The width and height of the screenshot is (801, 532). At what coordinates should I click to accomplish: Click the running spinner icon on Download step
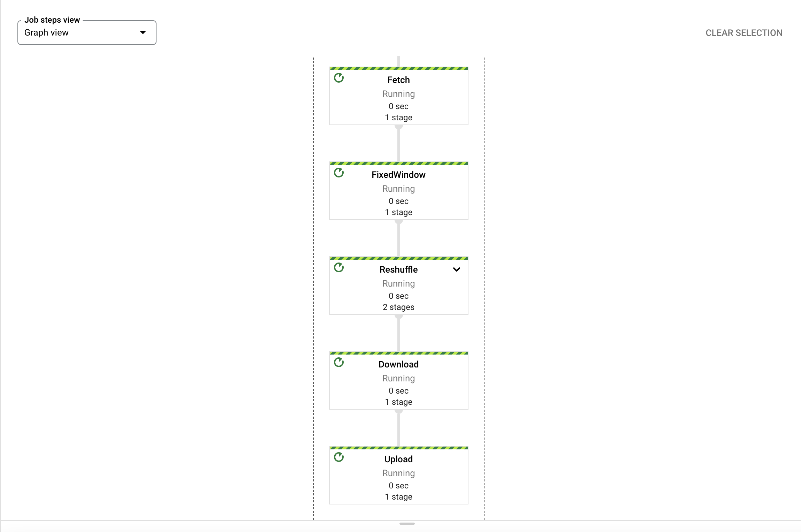(x=339, y=362)
